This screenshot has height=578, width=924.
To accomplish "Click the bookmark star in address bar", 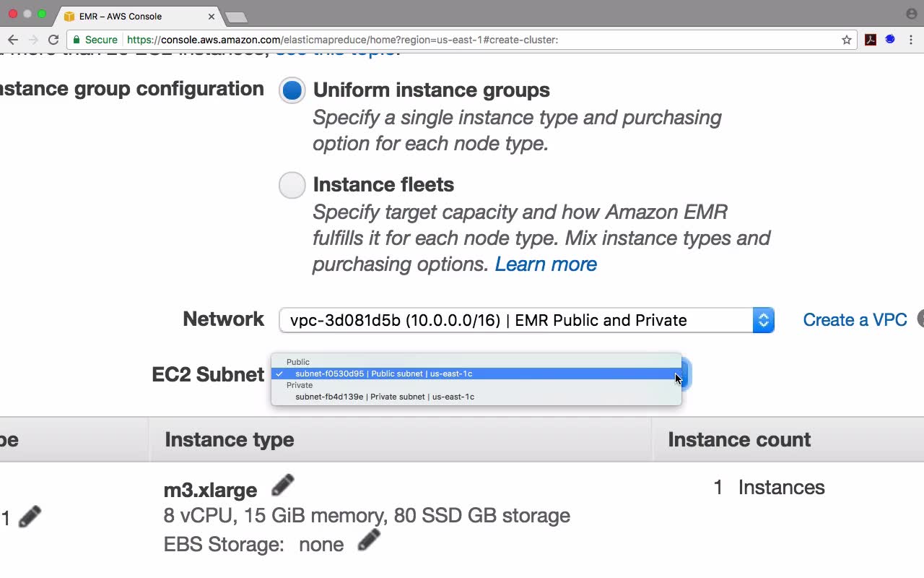I will tap(847, 40).
